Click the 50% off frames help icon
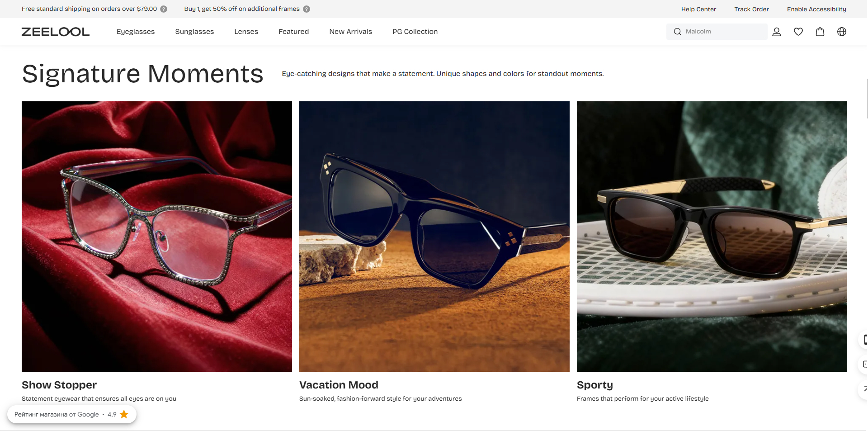This screenshot has height=431, width=868. tap(307, 9)
